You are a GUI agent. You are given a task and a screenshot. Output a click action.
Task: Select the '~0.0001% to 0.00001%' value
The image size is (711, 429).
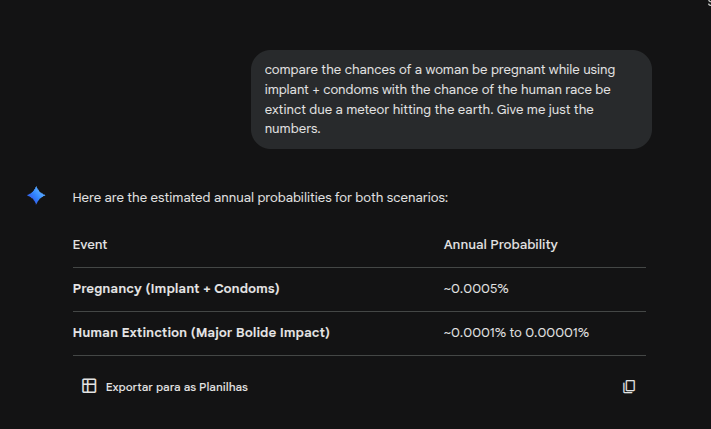(x=516, y=333)
